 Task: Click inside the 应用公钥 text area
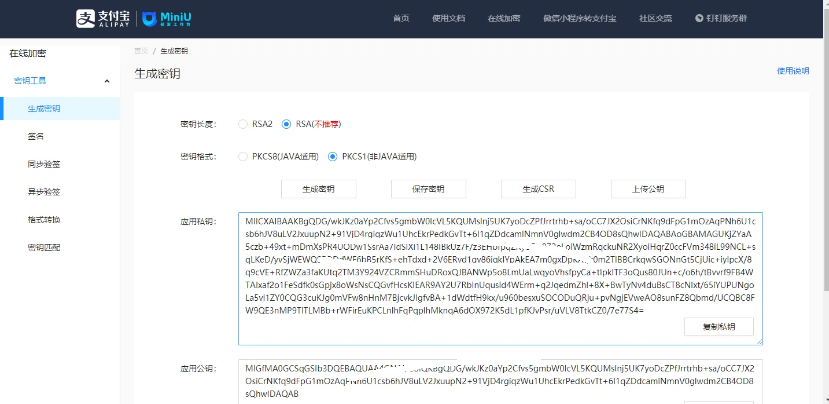pos(500,382)
